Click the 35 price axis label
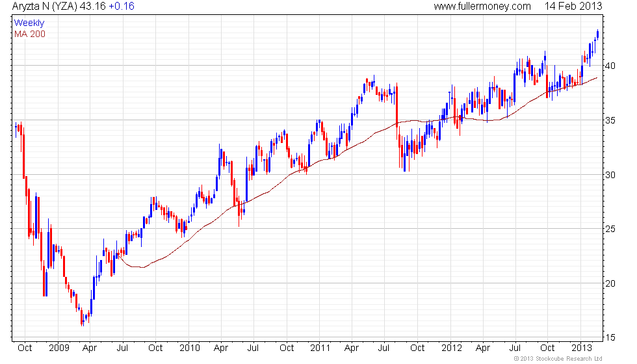This screenshot has height=364, width=637. tap(610, 121)
